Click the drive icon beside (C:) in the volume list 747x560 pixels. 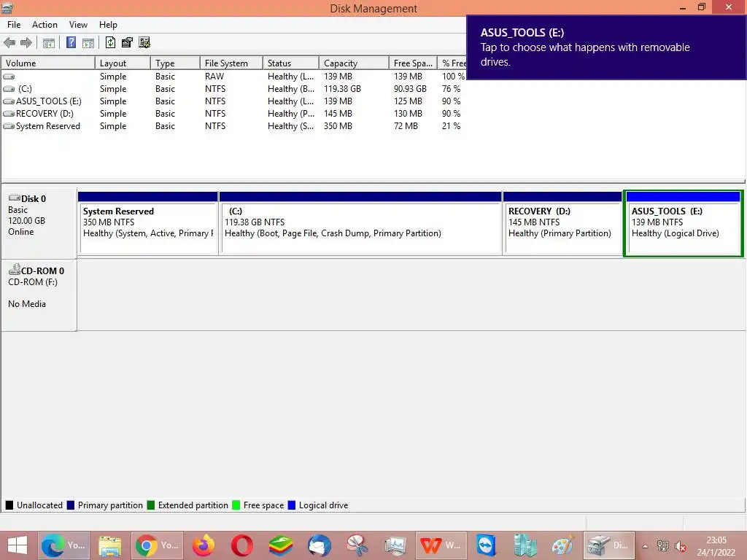point(9,88)
